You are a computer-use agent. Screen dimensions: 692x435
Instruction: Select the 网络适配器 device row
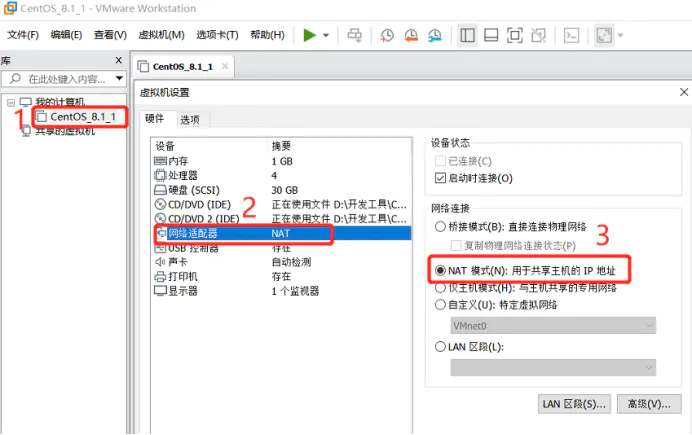pyautogui.click(x=282, y=233)
